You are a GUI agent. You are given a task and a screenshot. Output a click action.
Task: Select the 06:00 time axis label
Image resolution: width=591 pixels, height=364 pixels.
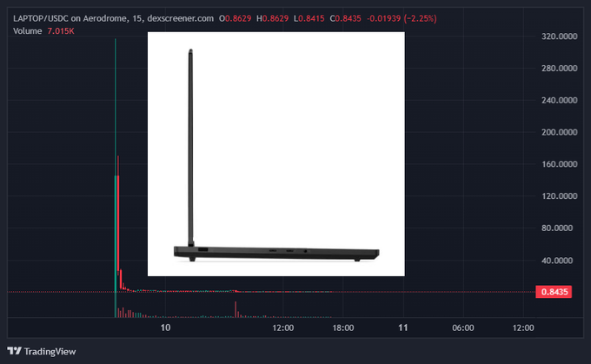tap(463, 328)
